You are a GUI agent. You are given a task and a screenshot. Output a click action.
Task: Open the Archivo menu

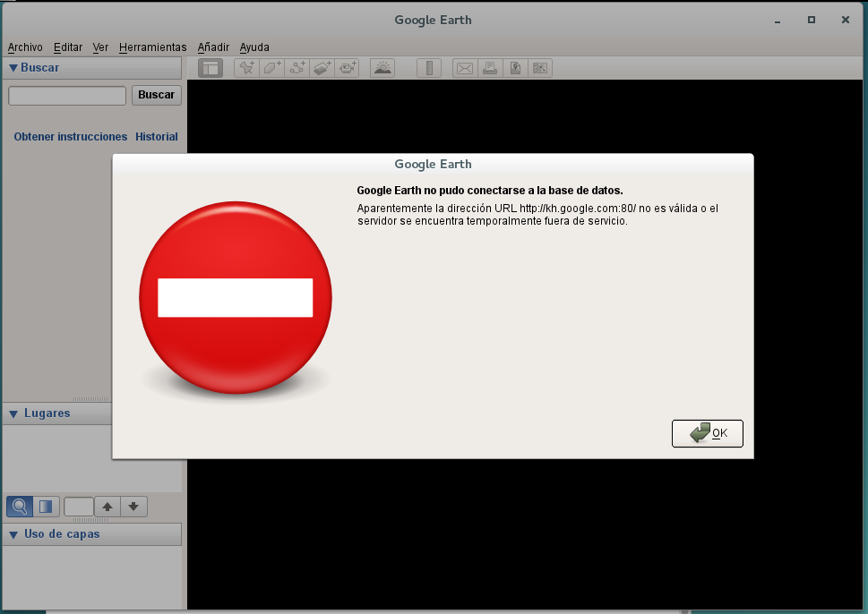25,47
